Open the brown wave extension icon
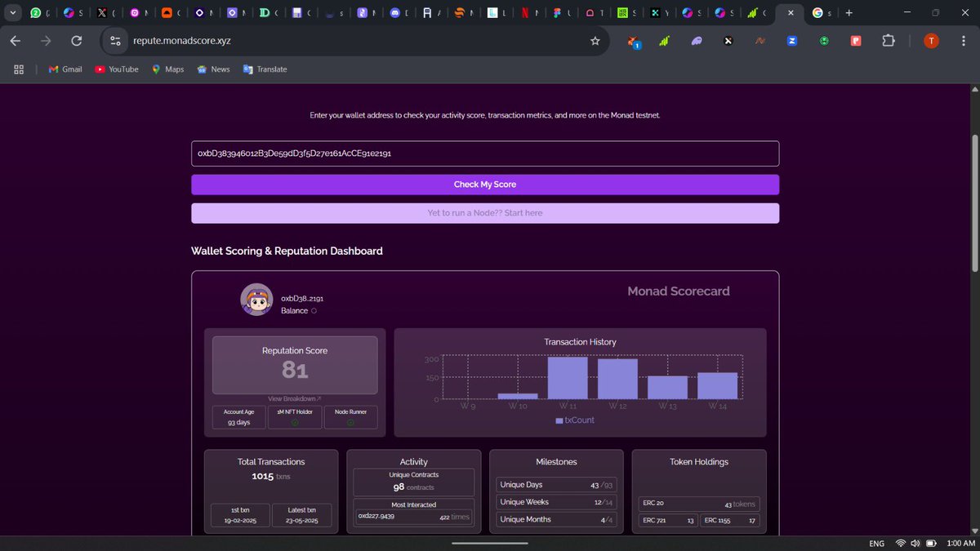 tap(760, 41)
